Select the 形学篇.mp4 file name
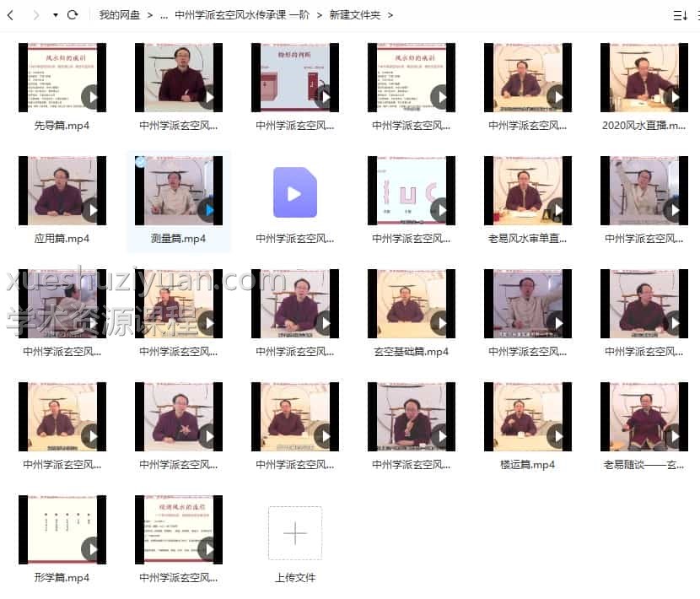This screenshot has height=599, width=700. point(62,578)
